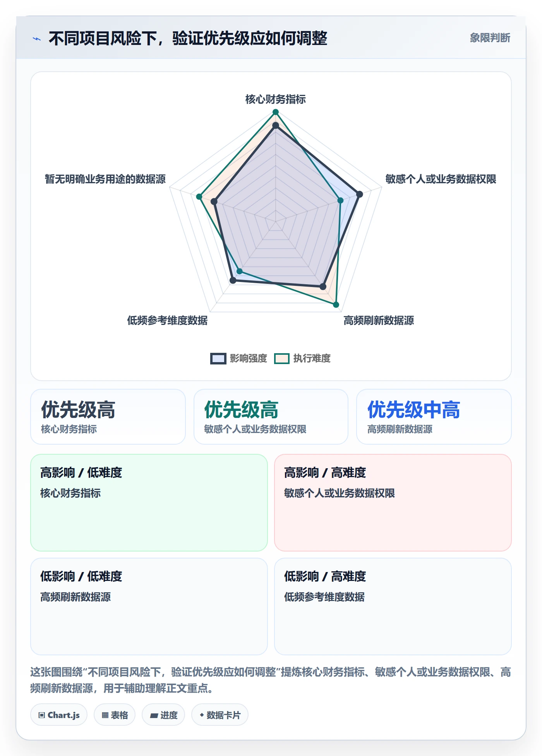Click the 数据卡片 diamond tag icon

pyautogui.click(x=202, y=715)
